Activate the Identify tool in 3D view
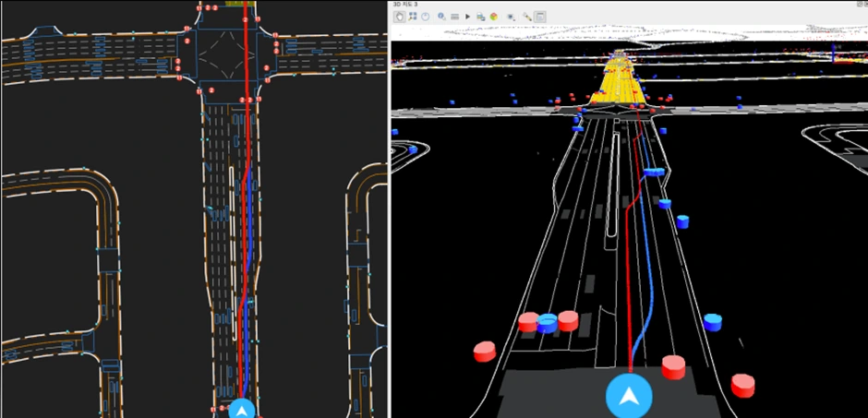Screen dimensions: 868x418 [x=441, y=17]
